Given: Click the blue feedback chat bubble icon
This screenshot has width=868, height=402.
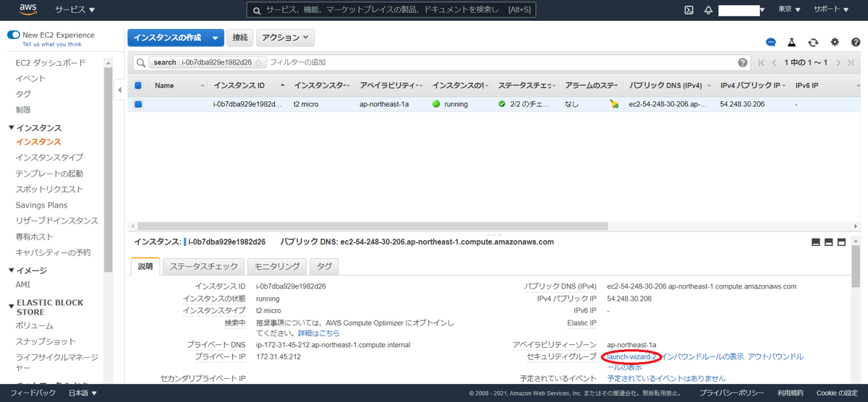Looking at the screenshot, I should (771, 43).
